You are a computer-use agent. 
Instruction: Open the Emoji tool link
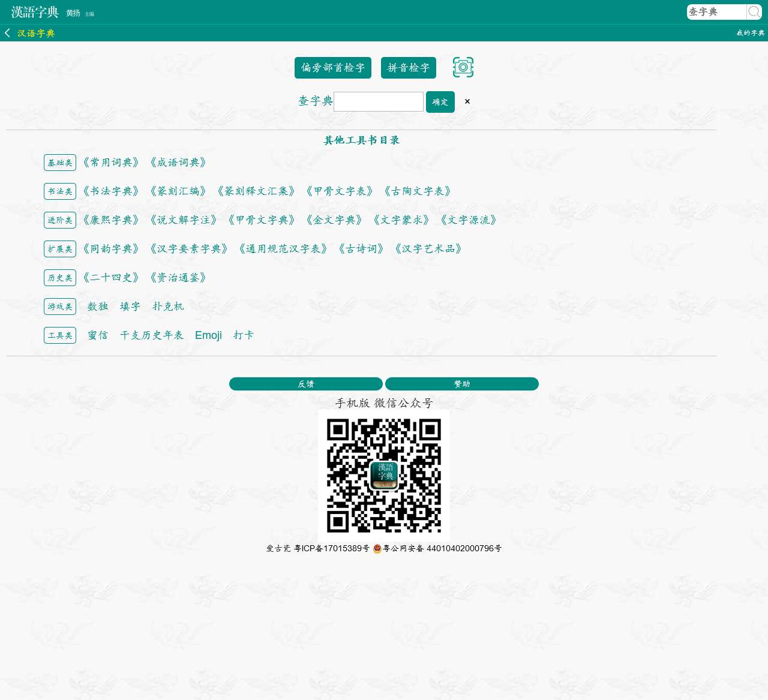pyautogui.click(x=208, y=335)
